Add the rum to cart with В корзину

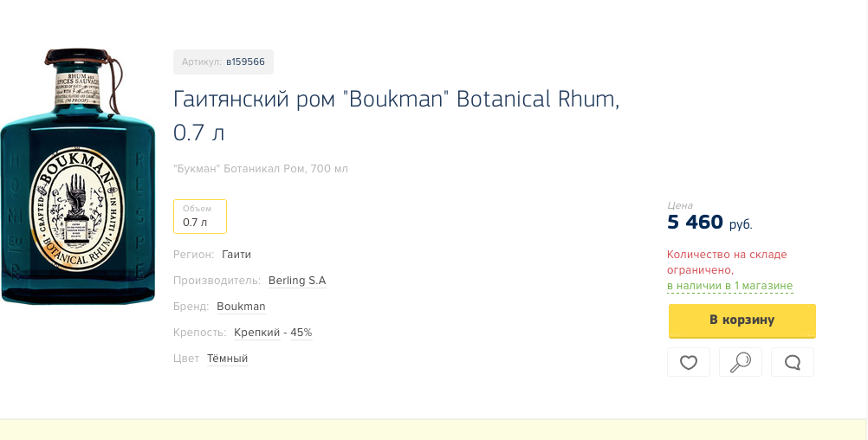742,320
